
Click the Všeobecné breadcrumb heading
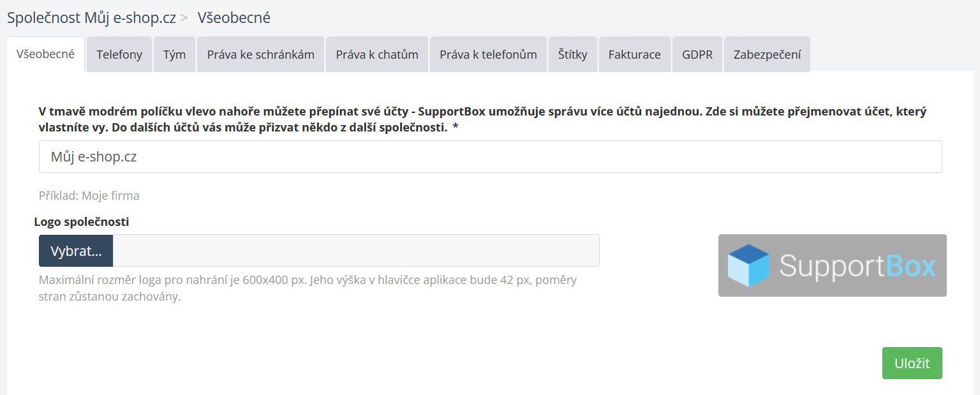[x=234, y=17]
